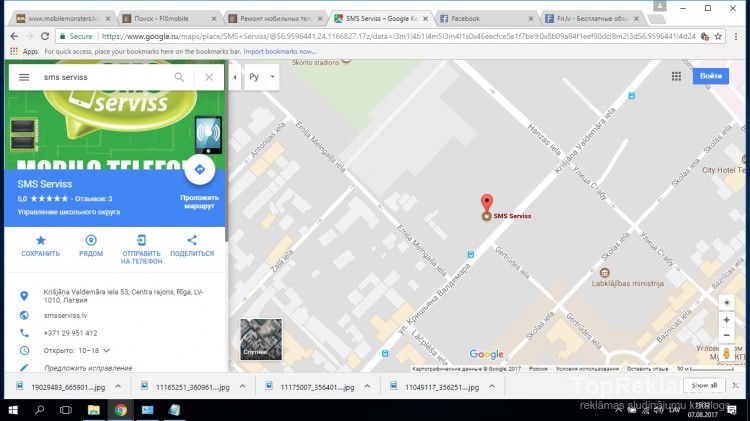This screenshot has height=421, width=750.
Task: Click the blue directions route button
Action: tap(199, 170)
